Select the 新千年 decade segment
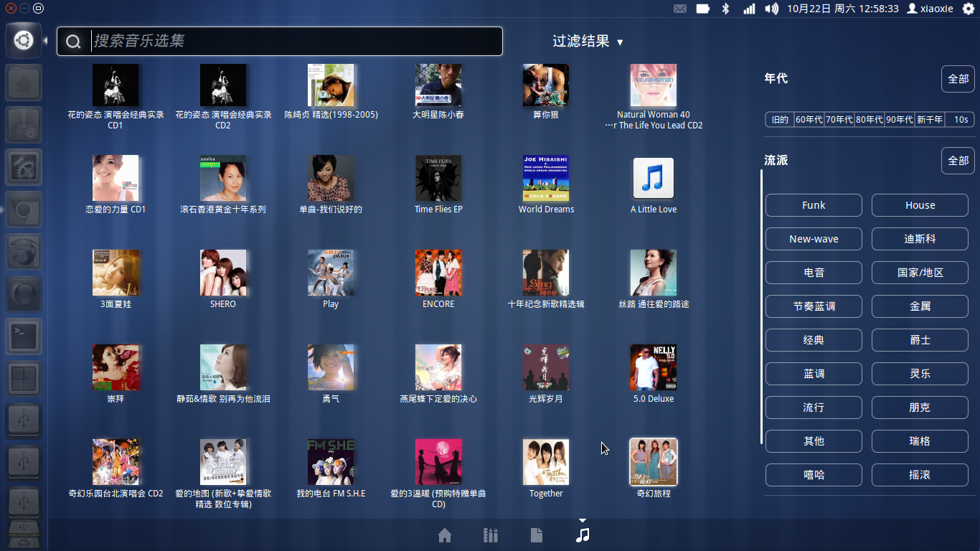 (929, 120)
